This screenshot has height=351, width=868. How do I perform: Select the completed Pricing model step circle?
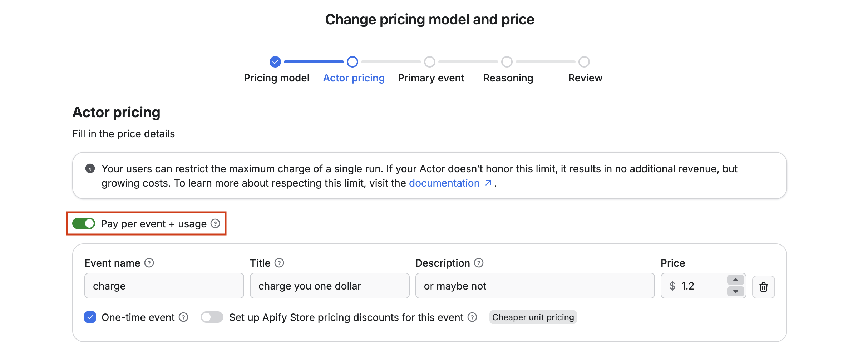coord(275,61)
